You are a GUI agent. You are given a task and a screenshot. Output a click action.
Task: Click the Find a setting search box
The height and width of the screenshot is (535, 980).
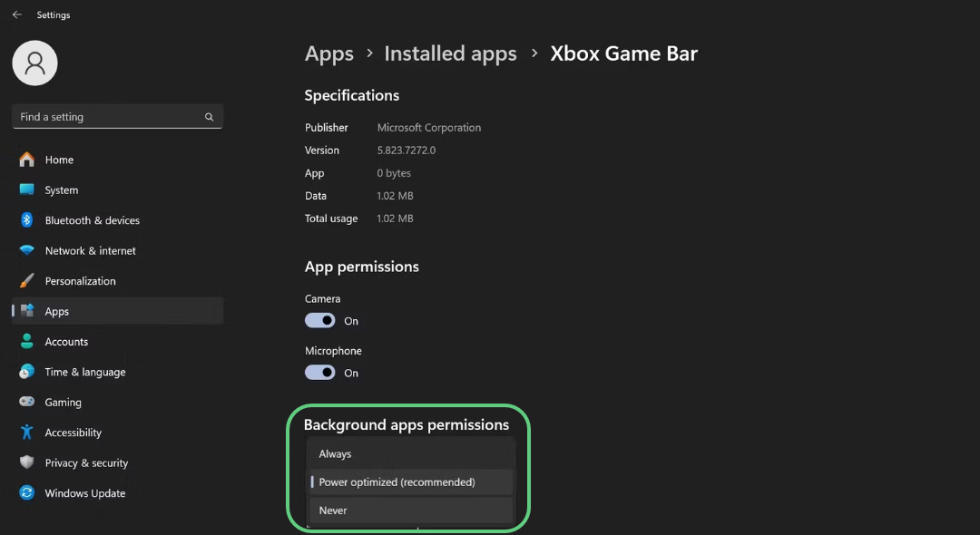pyautogui.click(x=116, y=116)
